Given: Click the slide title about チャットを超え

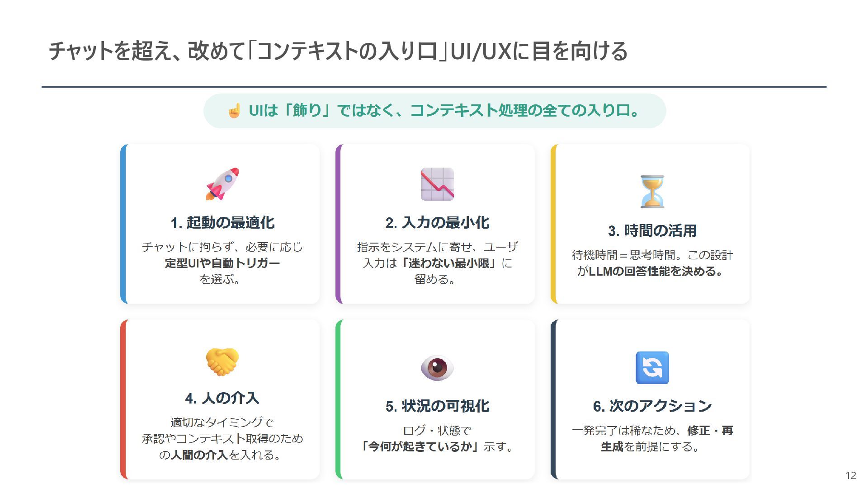Looking at the screenshot, I should click(338, 51).
